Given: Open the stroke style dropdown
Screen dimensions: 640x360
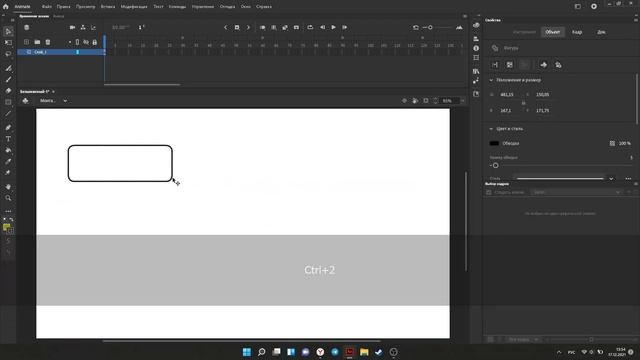Looking at the screenshot, I should point(611,178).
